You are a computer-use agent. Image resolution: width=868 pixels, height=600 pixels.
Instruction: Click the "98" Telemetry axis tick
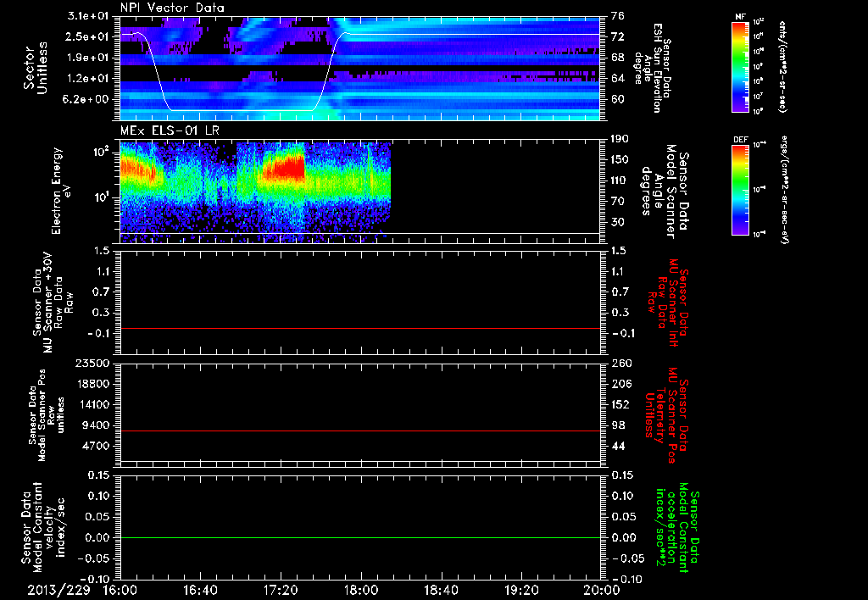(x=618, y=425)
